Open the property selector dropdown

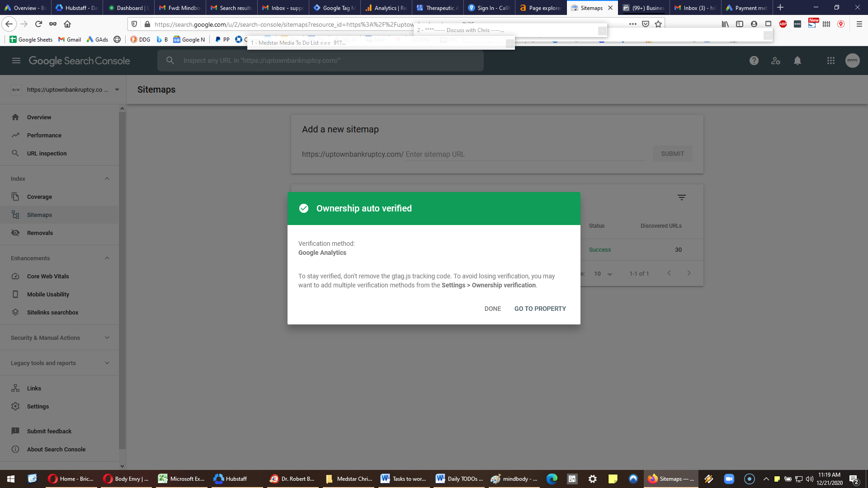pyautogui.click(x=66, y=89)
